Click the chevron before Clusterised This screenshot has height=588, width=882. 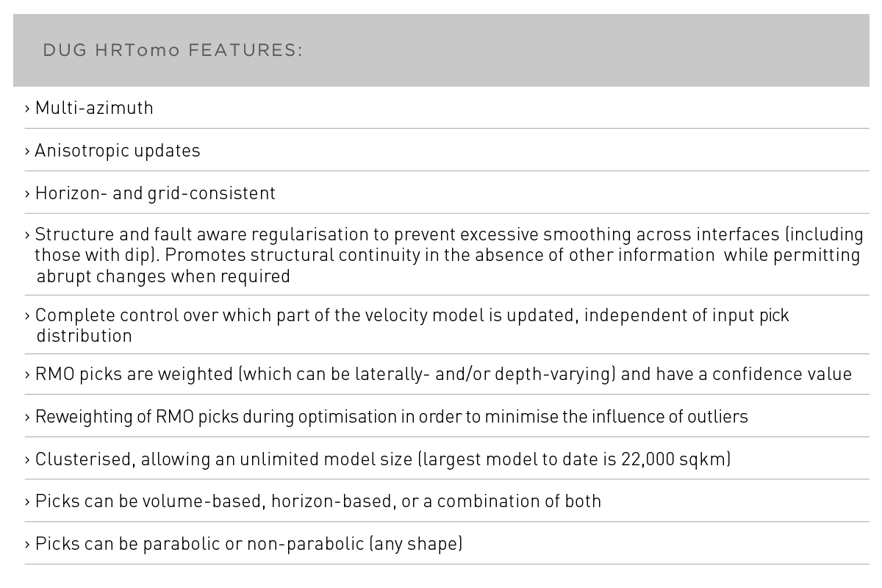(28, 460)
